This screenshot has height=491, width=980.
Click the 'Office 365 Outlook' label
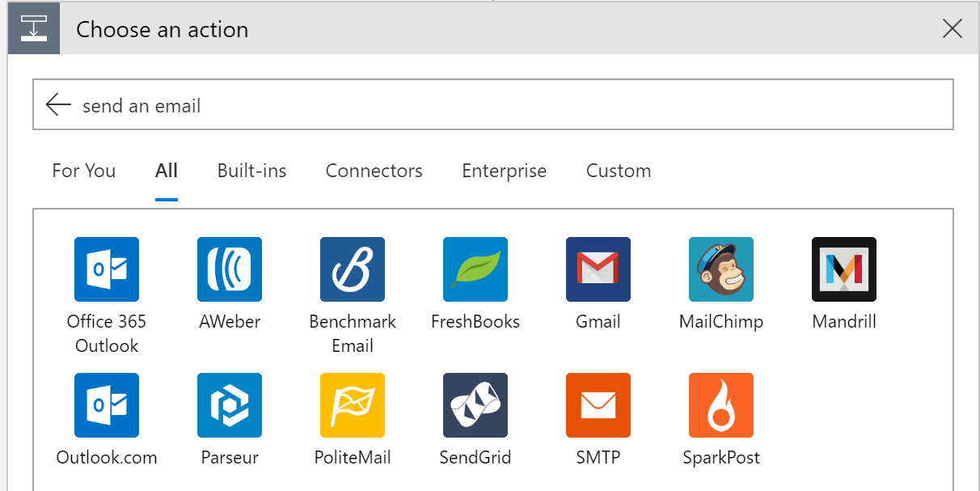point(107,333)
